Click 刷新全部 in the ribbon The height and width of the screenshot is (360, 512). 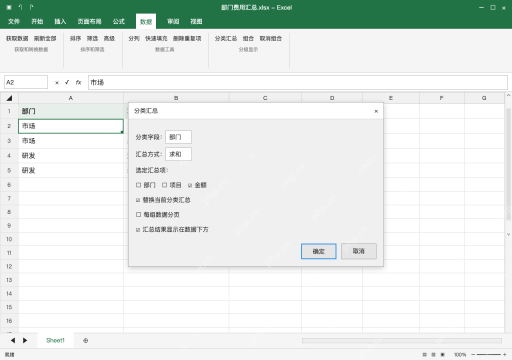pos(45,39)
